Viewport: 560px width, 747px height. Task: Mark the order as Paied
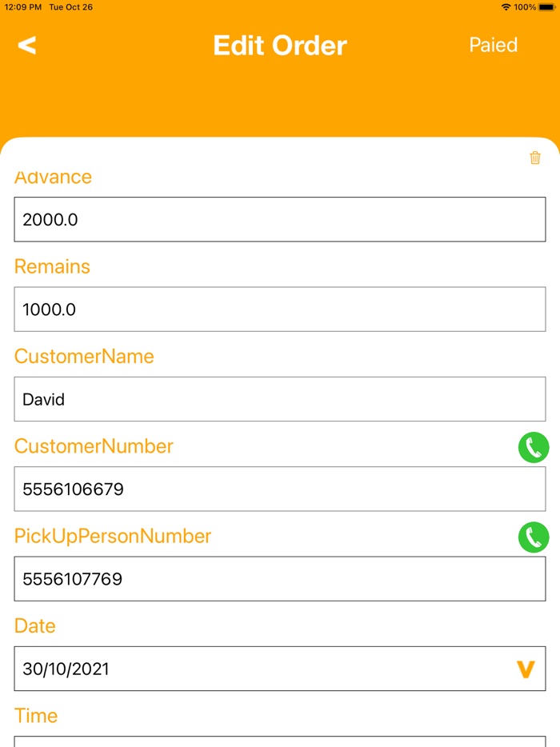pos(493,45)
